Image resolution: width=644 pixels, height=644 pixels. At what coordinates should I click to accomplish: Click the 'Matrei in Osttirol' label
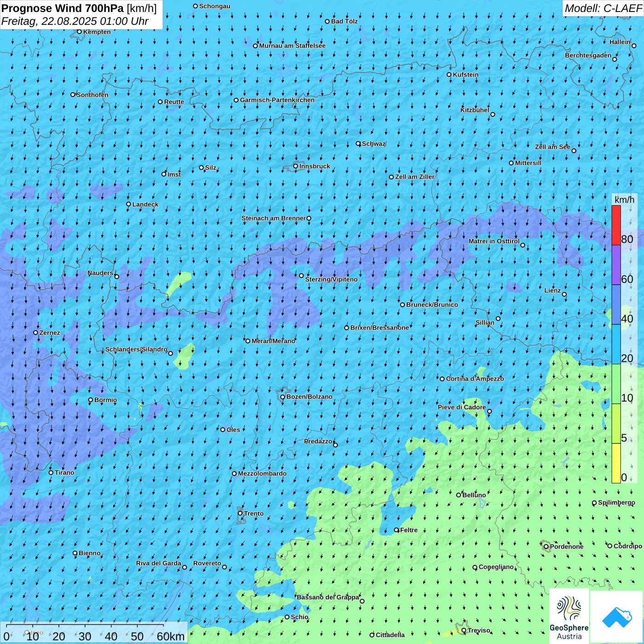point(494,241)
